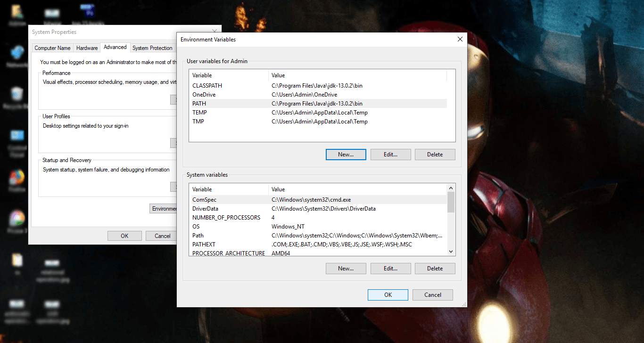
Task: Switch to the Hardware tab
Action: 87,48
